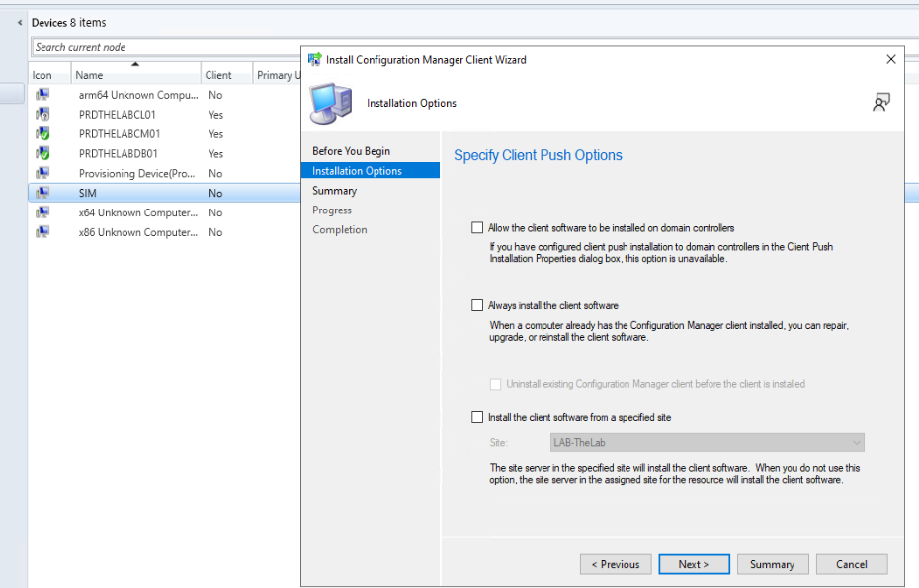This screenshot has width=919, height=588.
Task: Click the Devices 8 items header
Action: click(x=68, y=23)
